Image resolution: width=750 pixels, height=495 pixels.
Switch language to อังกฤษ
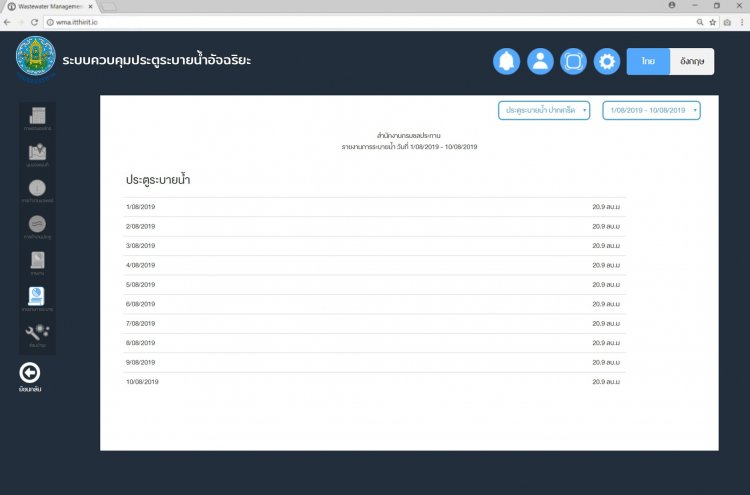click(x=689, y=61)
